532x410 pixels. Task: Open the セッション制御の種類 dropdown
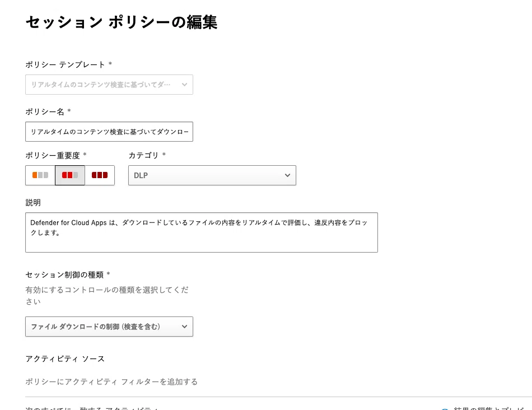coord(109,327)
